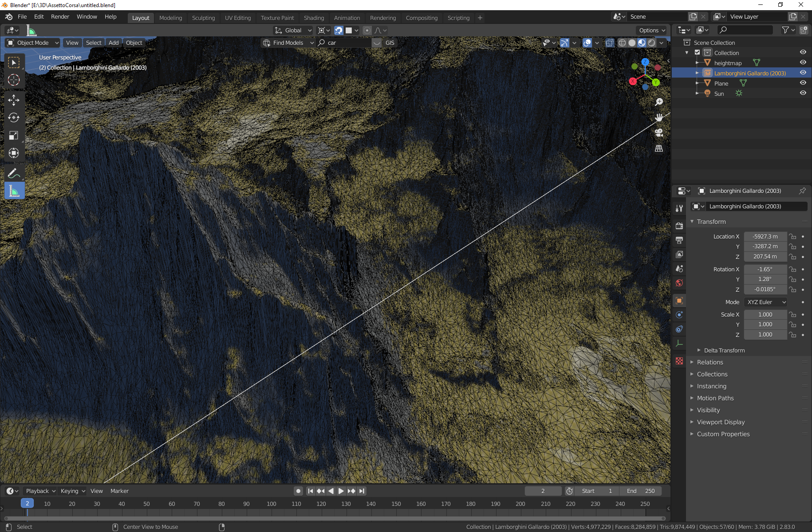Screen dimensions: 812x532
Task: Open the File menu
Action: coord(22,17)
